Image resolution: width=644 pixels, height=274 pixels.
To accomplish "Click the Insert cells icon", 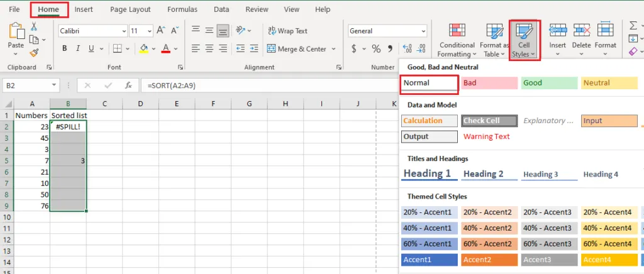I will (558, 30).
